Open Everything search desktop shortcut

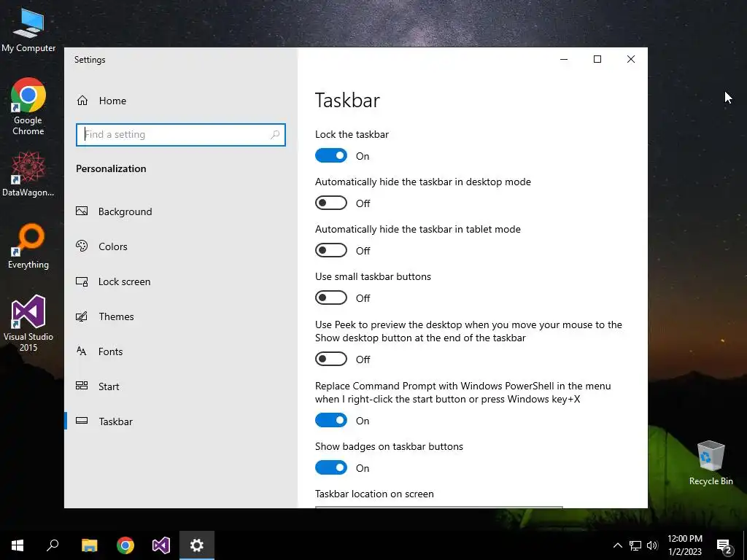click(28, 246)
